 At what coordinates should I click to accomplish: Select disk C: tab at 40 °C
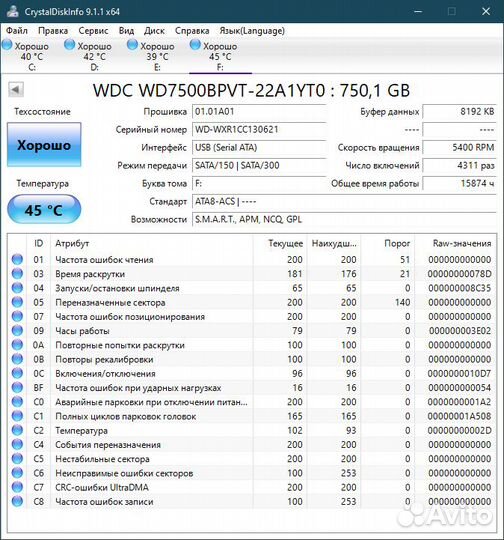pos(32,56)
